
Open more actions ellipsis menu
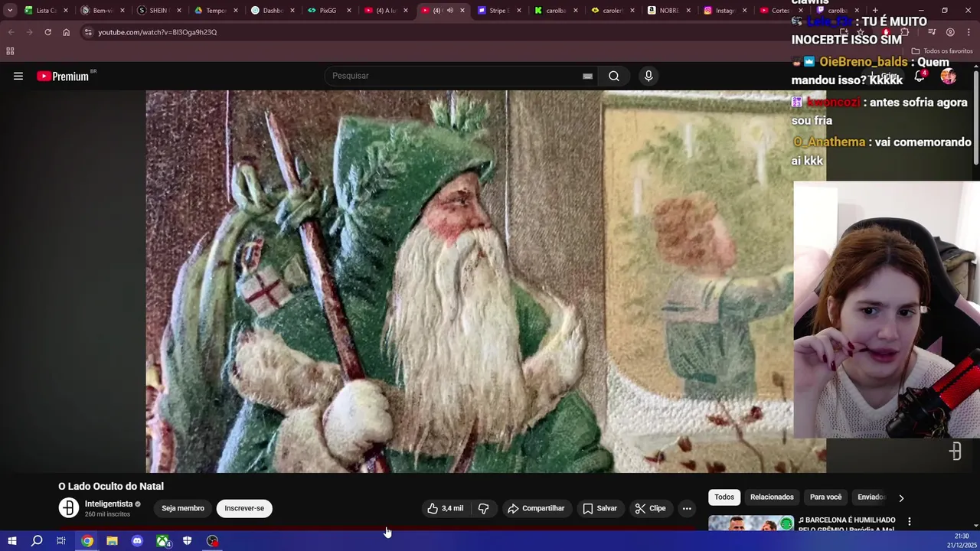click(x=687, y=508)
